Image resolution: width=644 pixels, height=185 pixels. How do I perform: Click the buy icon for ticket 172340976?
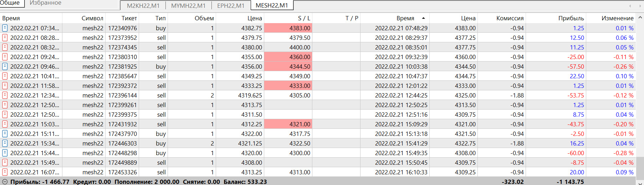(x=5, y=28)
